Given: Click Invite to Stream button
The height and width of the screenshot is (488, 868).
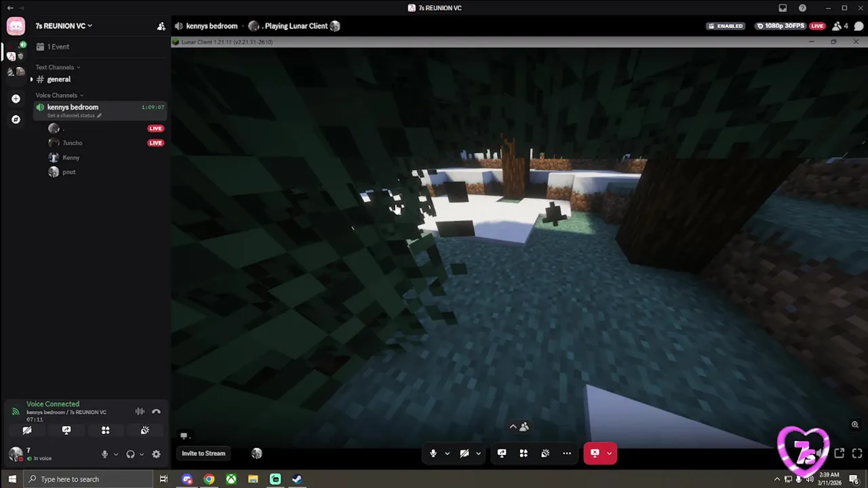Looking at the screenshot, I should [203, 453].
